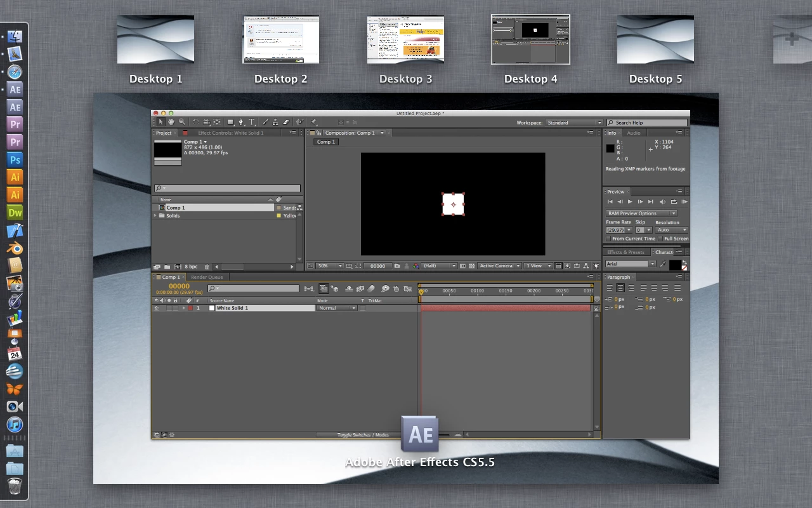
Task: Switch to Effect Controls: White Solid 1 tab
Action: [231, 133]
